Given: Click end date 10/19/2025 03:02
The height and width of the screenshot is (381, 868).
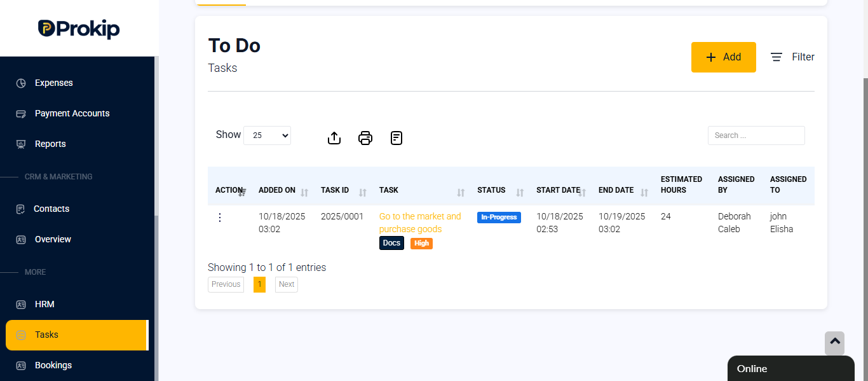Looking at the screenshot, I should pyautogui.click(x=622, y=223).
